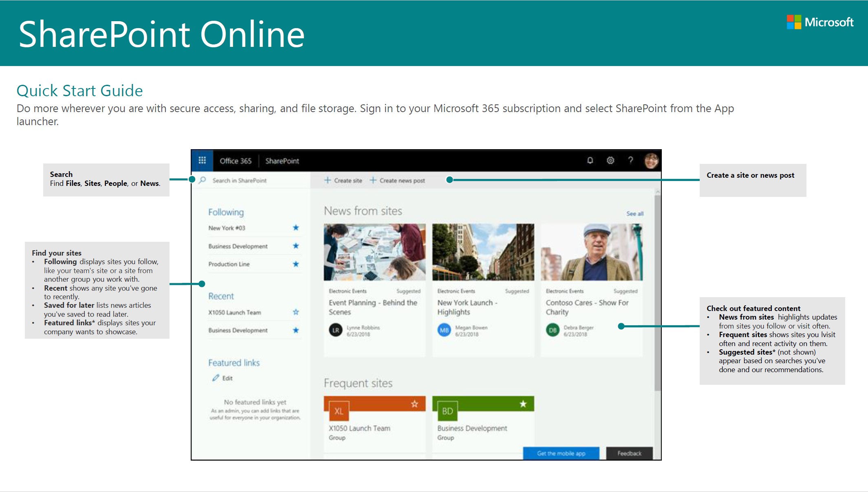The width and height of the screenshot is (868, 492).
Task: Click the Feedback button
Action: (x=629, y=453)
